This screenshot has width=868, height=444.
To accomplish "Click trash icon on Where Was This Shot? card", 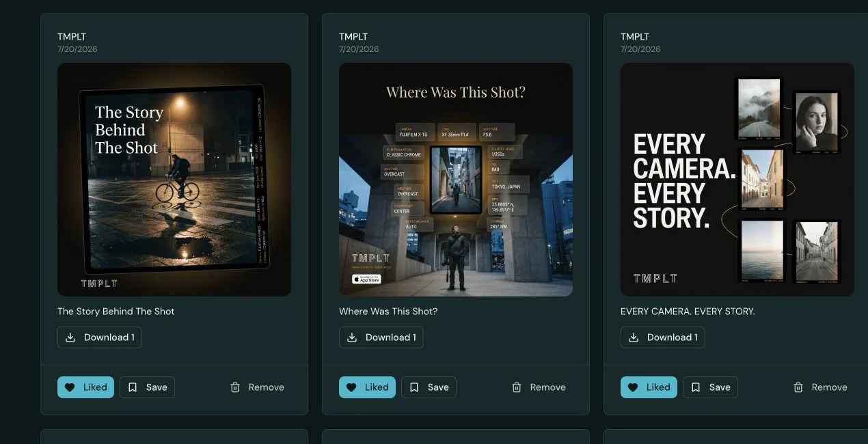I will (x=517, y=387).
